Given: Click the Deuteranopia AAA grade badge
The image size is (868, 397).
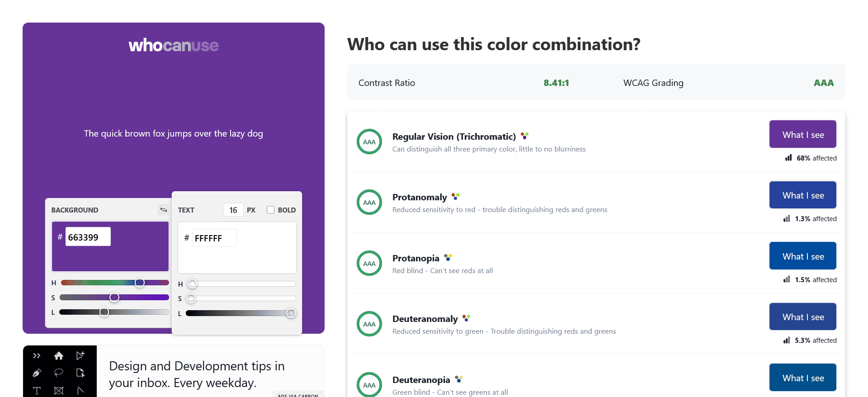Looking at the screenshot, I should coord(369,385).
